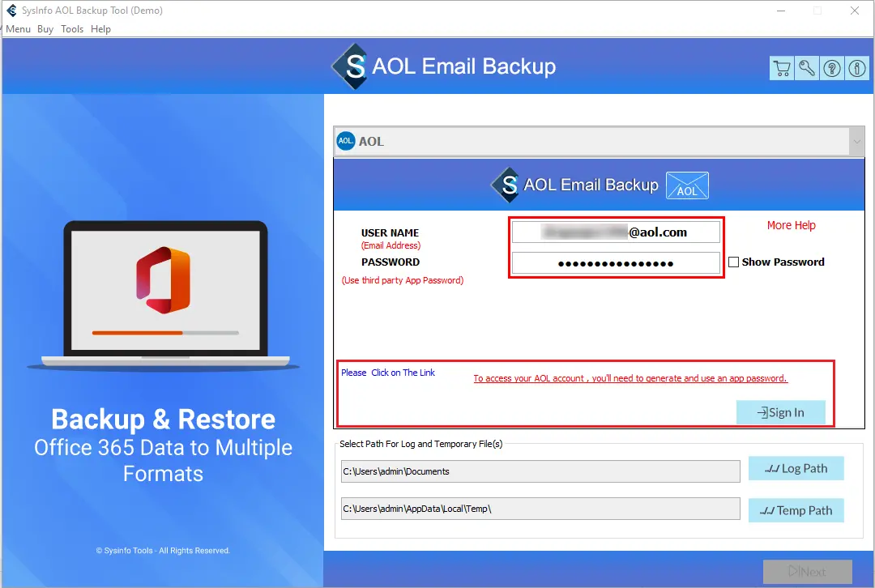This screenshot has width=875, height=588.
Task: Click the SysInfo app icon in title bar
Action: [x=11, y=10]
